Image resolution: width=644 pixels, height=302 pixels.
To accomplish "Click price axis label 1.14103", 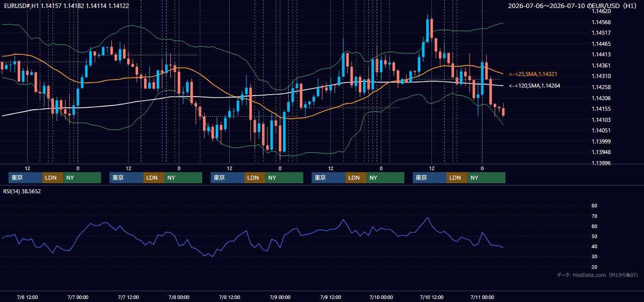I will pos(601,120).
